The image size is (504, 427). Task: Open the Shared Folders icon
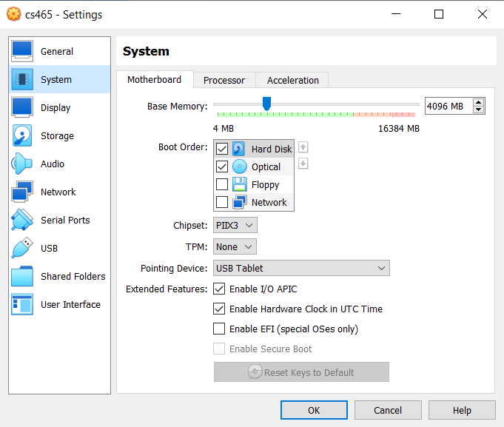click(x=22, y=276)
